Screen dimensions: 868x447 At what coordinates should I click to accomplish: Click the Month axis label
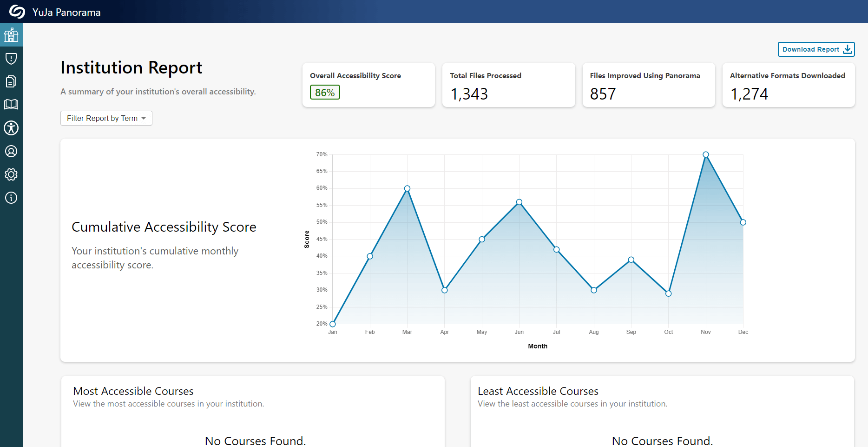538,346
